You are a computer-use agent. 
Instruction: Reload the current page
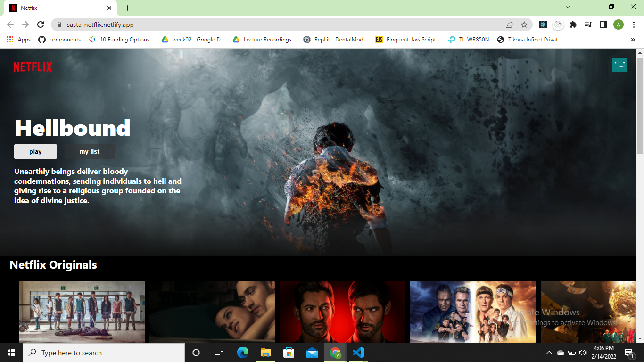(41, 25)
